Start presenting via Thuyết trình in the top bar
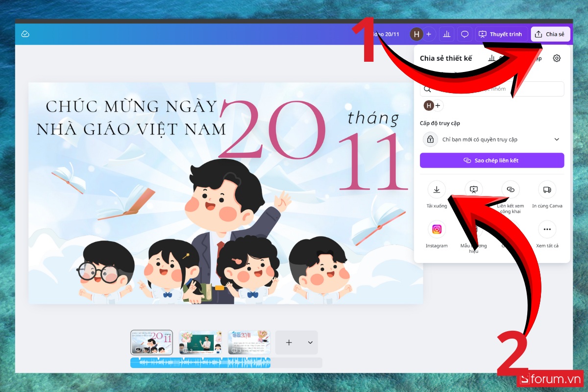 pos(501,34)
